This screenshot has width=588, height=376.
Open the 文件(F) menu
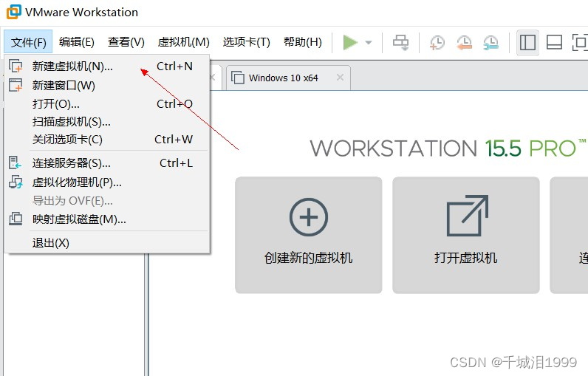click(x=29, y=42)
